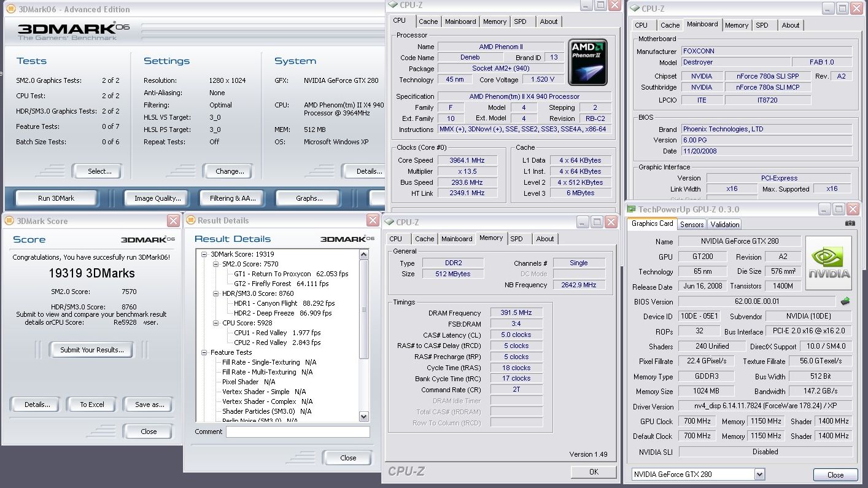Click the Run 3DMark button
This screenshot has height=488, width=868.
[x=56, y=198]
